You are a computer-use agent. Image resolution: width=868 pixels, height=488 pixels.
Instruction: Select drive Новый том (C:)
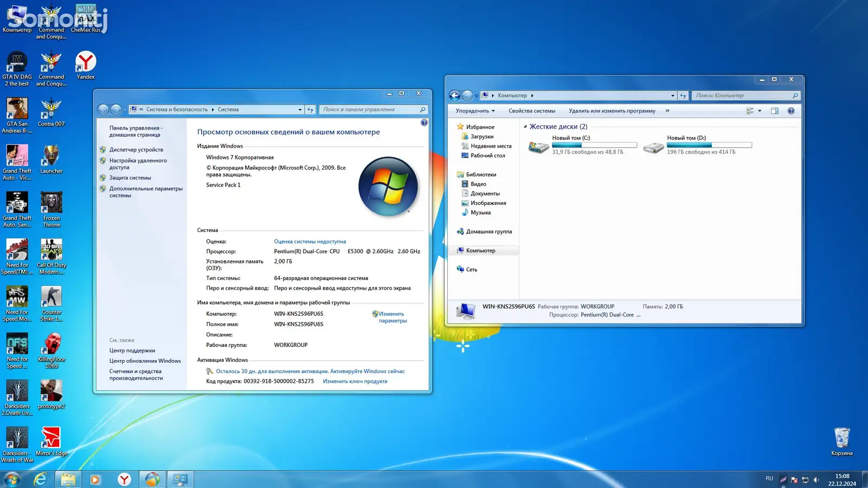point(583,145)
